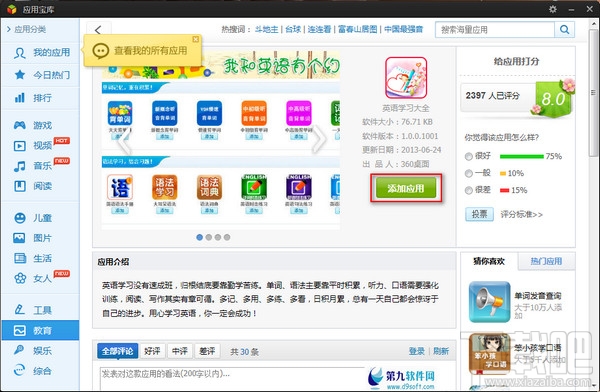Switch to the 热门应用 tab

[x=546, y=261]
